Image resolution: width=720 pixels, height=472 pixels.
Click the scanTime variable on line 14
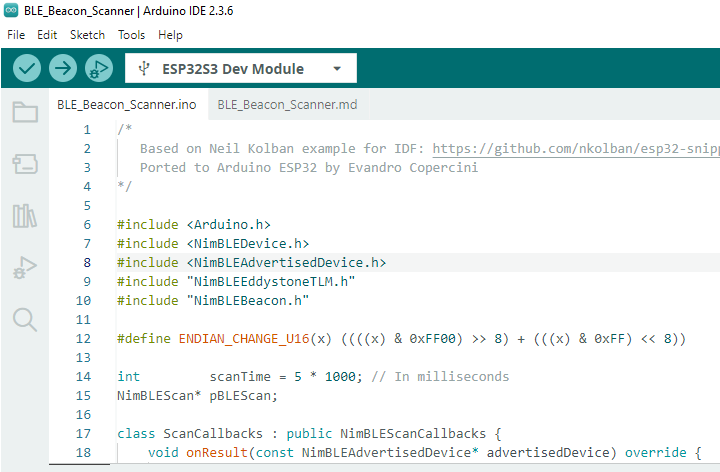point(240,377)
